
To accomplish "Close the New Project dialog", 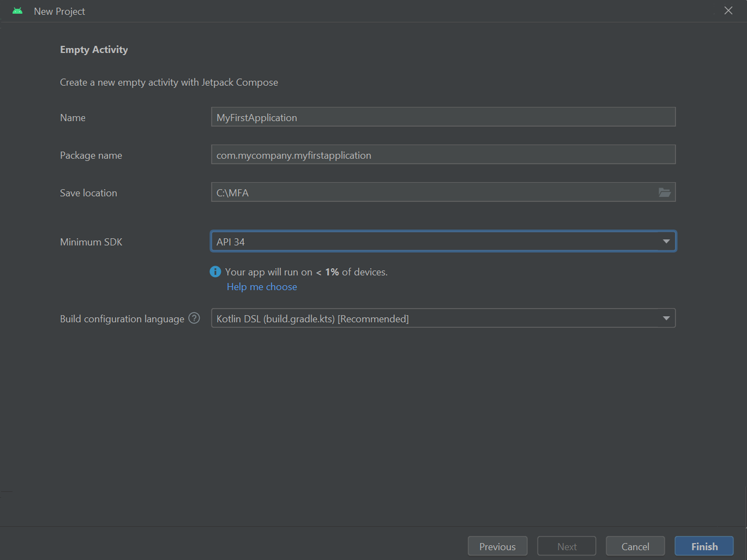I will pyautogui.click(x=728, y=11).
